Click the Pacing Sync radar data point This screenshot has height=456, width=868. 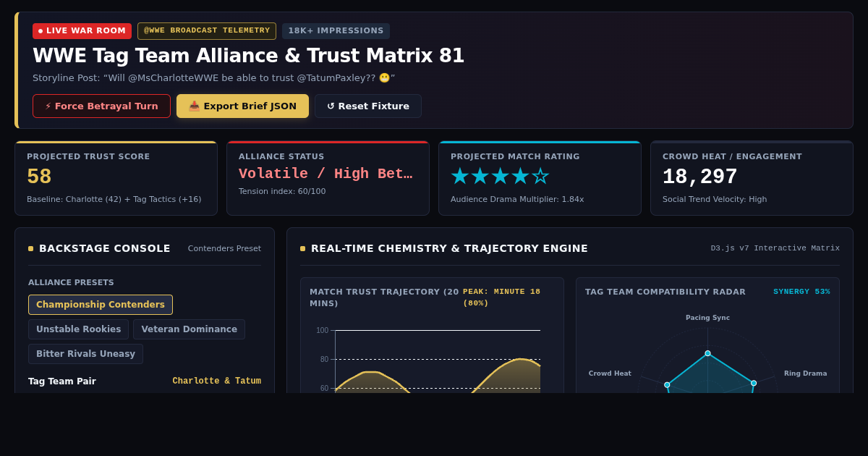point(707,353)
